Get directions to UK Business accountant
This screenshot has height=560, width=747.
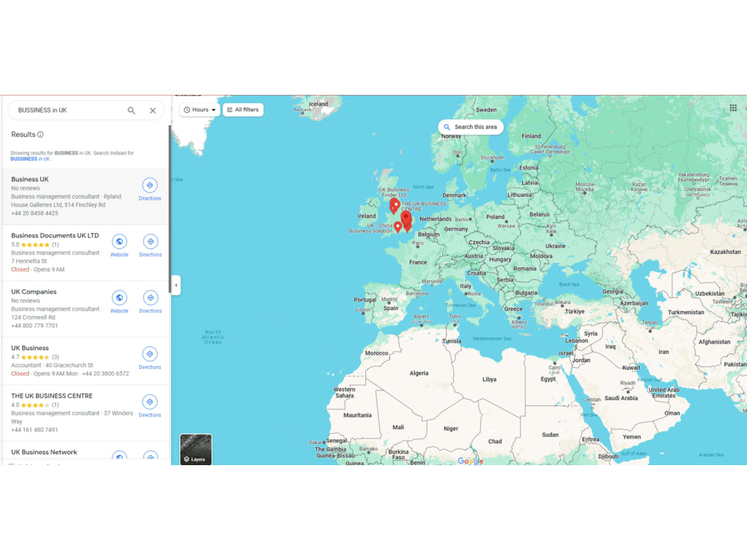pyautogui.click(x=149, y=358)
